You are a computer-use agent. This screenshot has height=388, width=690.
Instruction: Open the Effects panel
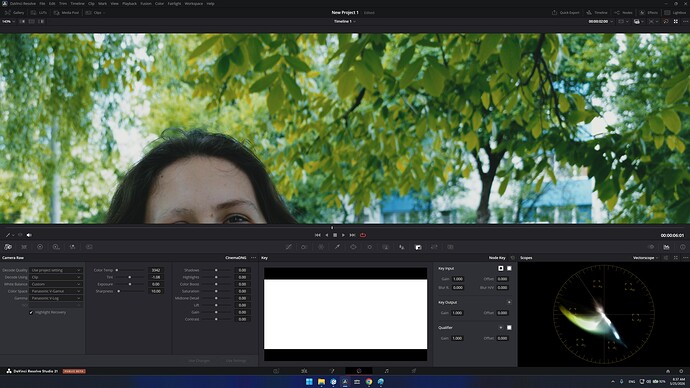pos(649,13)
